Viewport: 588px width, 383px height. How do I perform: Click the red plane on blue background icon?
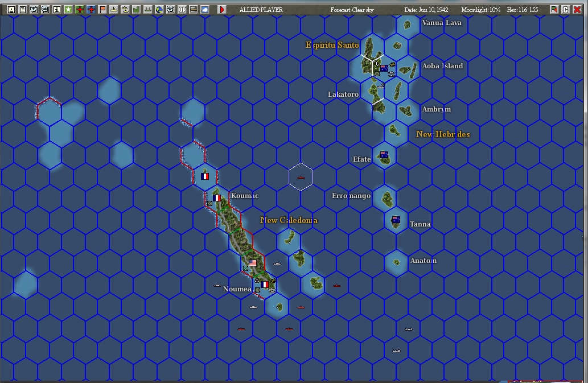tap(91, 9)
